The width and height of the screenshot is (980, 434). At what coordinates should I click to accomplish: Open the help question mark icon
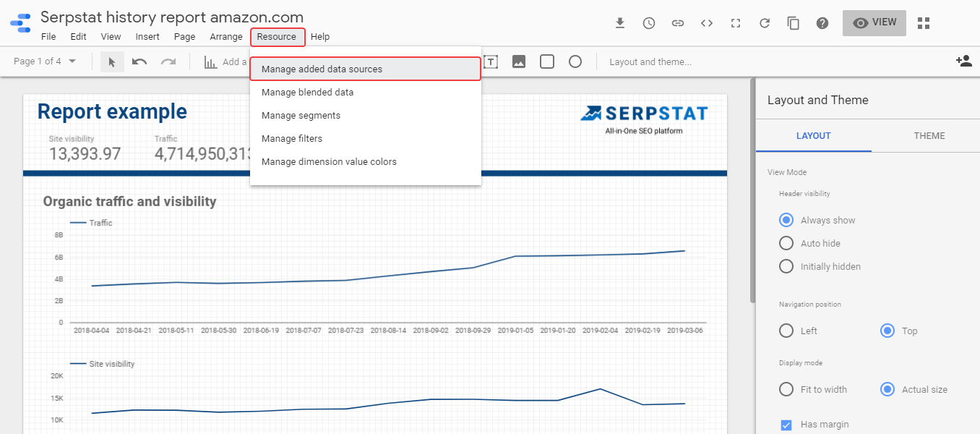pos(822,23)
